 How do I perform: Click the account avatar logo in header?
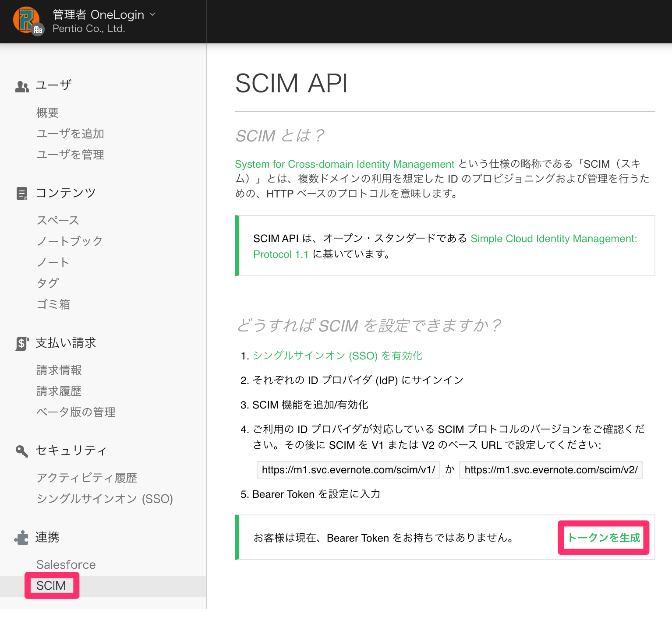click(28, 21)
